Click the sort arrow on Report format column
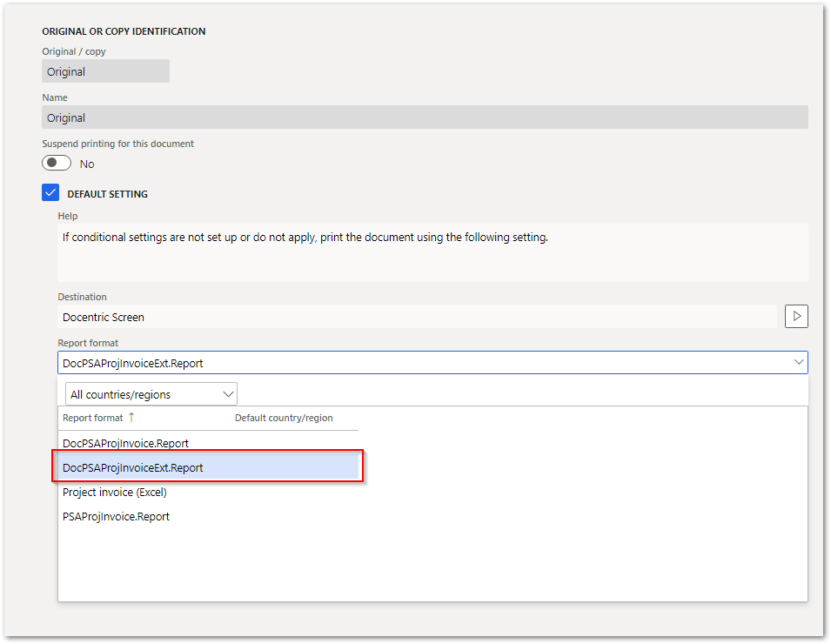This screenshot has width=831, height=644. (131, 417)
